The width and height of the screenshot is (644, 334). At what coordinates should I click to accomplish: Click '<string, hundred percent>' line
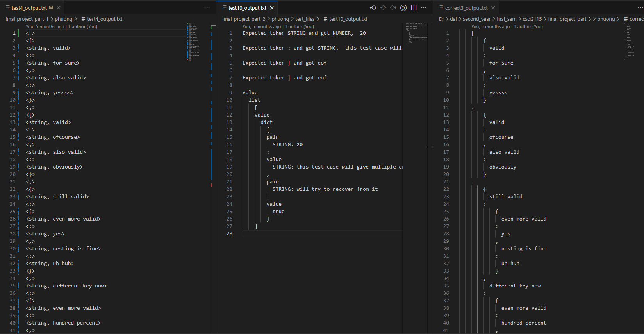pos(63,323)
